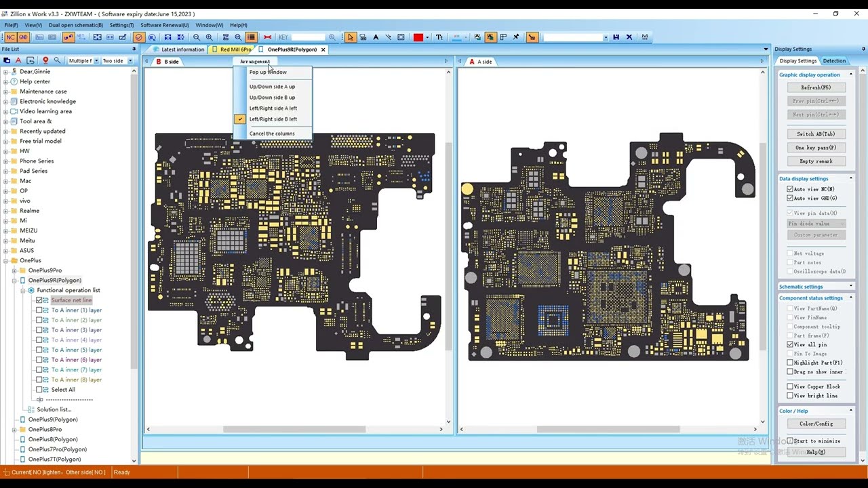Select 'Cancel the columns' menu entry
Viewport: 868px width, 488px height.
click(272, 134)
